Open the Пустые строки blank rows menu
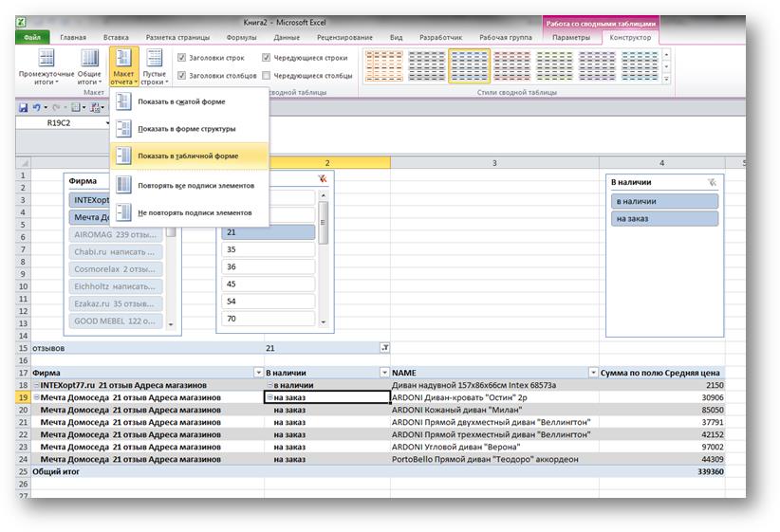Viewport: 780px width, 532px height. 155,67
